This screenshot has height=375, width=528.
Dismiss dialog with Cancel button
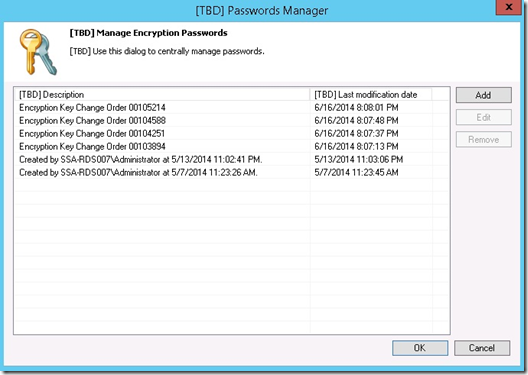pos(482,348)
